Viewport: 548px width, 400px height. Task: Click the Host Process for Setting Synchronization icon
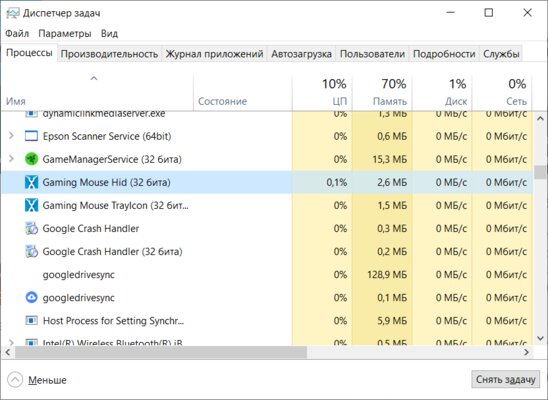click(x=31, y=320)
